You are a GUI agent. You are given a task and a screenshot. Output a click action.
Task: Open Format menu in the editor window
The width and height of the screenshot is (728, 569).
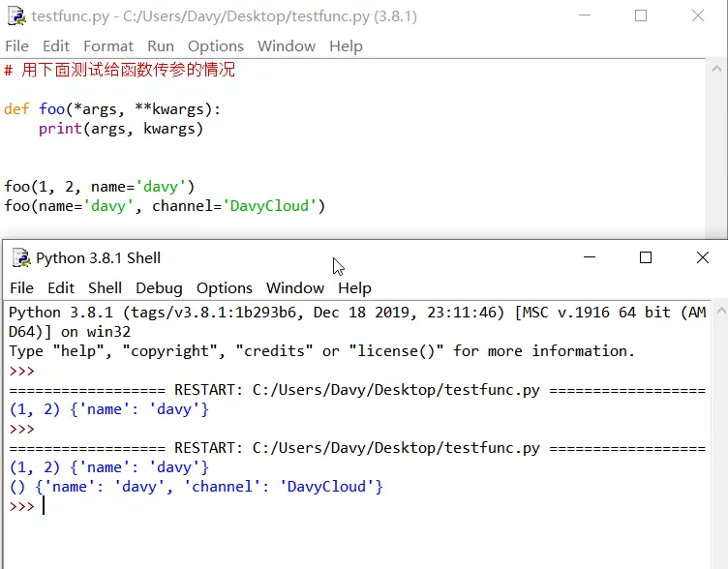[108, 46]
